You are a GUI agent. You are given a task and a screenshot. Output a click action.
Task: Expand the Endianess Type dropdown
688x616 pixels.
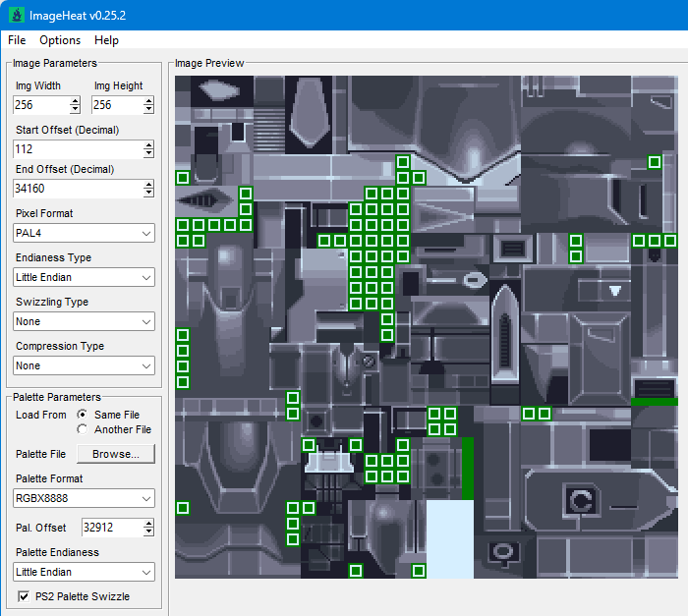point(84,277)
